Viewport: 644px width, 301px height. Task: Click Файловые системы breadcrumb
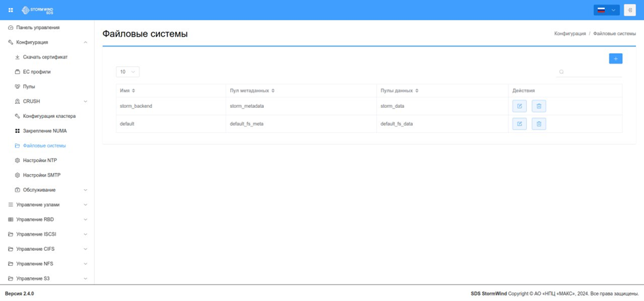[614, 34]
